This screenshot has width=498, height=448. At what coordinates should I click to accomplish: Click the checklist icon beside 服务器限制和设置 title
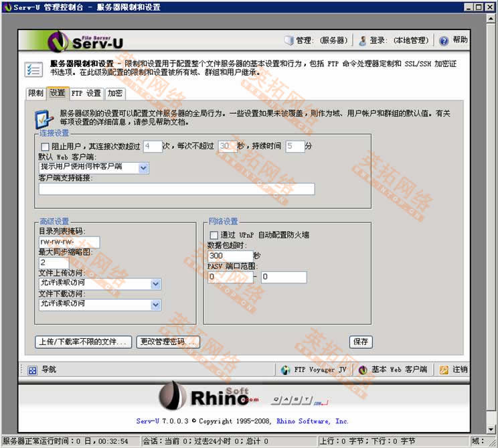coord(33,69)
